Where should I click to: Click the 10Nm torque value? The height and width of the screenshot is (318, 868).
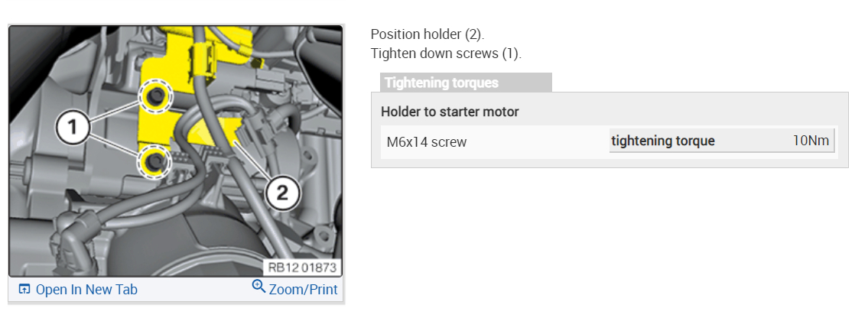pyautogui.click(x=811, y=141)
